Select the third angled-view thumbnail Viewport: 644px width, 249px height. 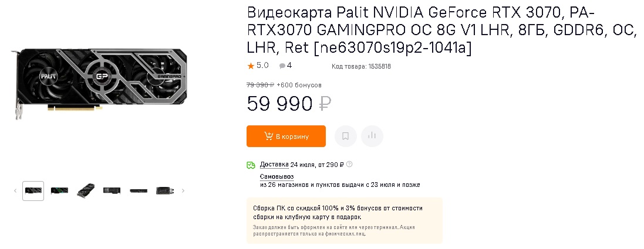[x=86, y=190]
